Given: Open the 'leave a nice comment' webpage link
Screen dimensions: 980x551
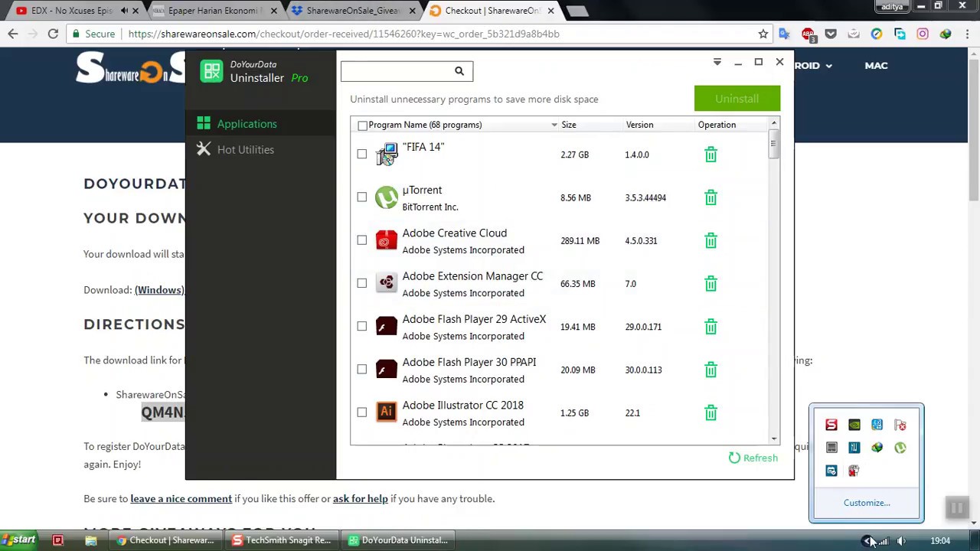Looking at the screenshot, I should (x=181, y=499).
